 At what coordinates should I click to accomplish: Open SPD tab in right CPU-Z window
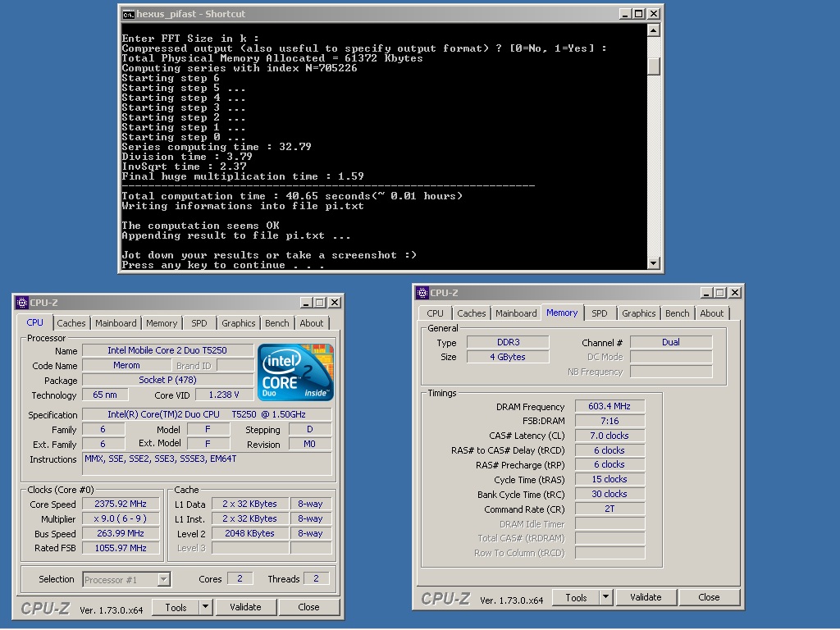(x=600, y=313)
